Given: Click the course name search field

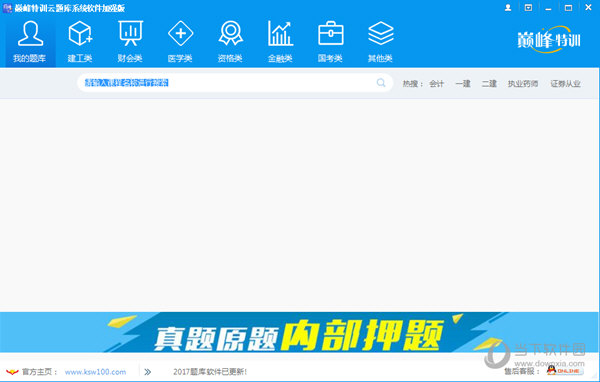Looking at the screenshot, I should [235, 83].
